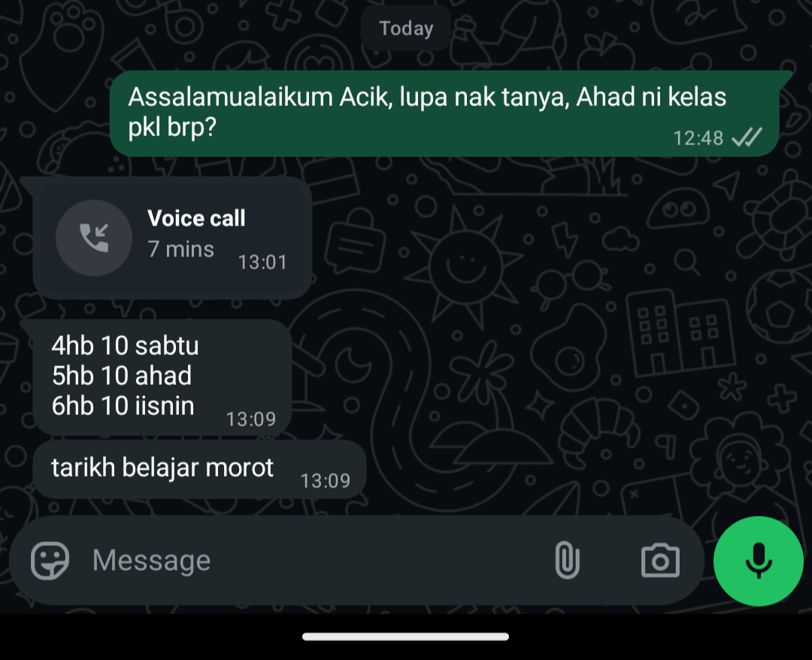
Task: Tap the green microphone voice button
Action: point(758,561)
